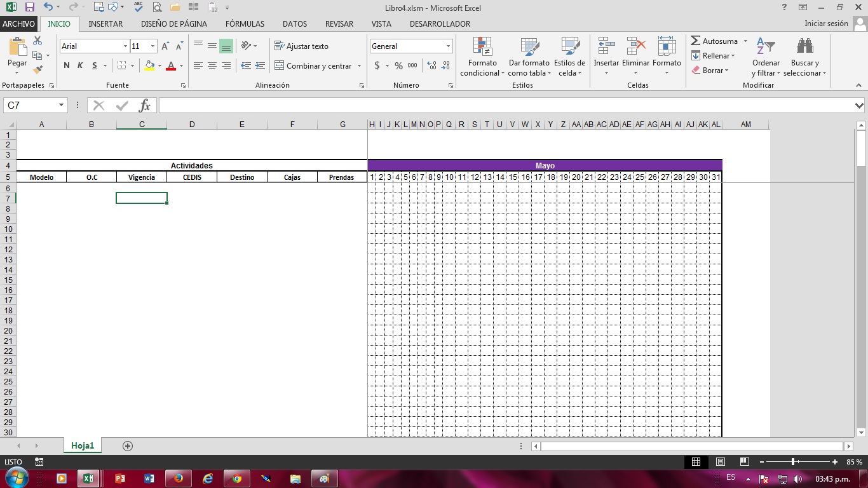Switch to the DESARROLLADOR tab
The height and width of the screenshot is (488, 868).
click(x=440, y=24)
